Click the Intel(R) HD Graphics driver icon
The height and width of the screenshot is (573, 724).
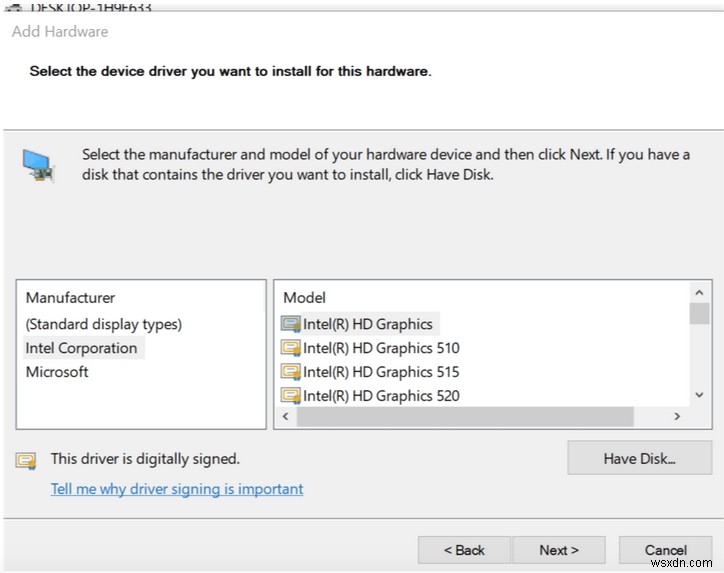click(x=291, y=324)
